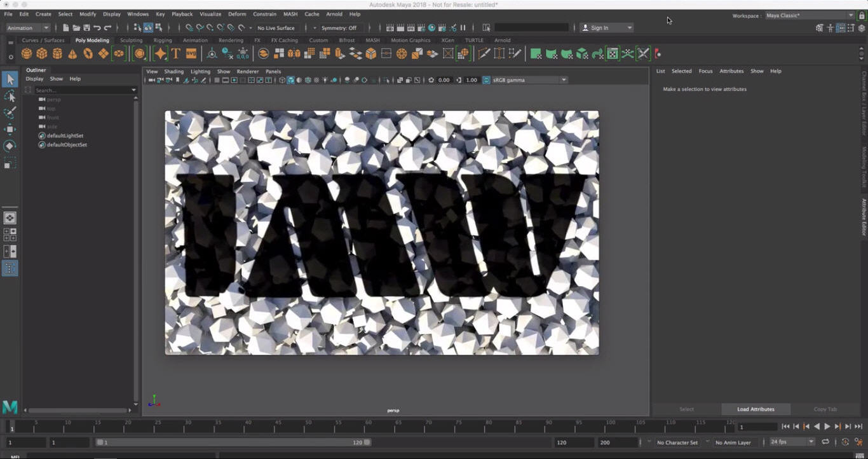Click the Save Scene disk icon
This screenshot has width=868, height=459.
pyautogui.click(x=86, y=28)
